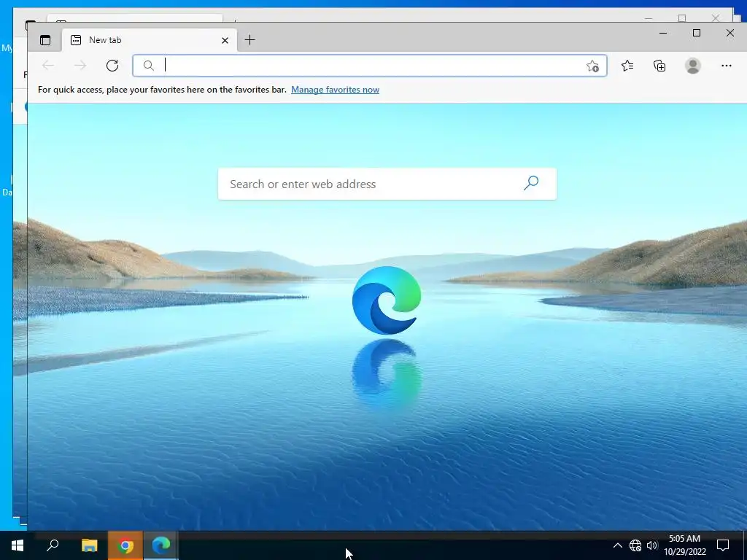
Task: Click the Back navigation arrow
Action: (x=48, y=65)
